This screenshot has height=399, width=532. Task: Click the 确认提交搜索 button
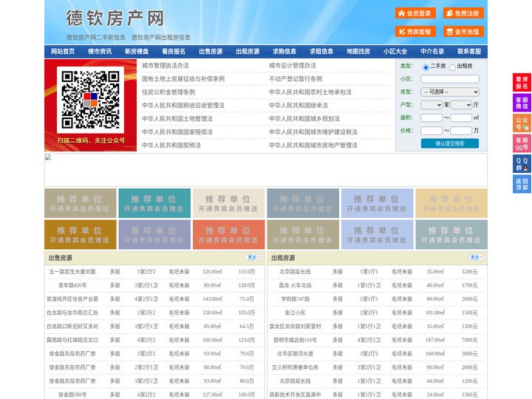pos(450,143)
